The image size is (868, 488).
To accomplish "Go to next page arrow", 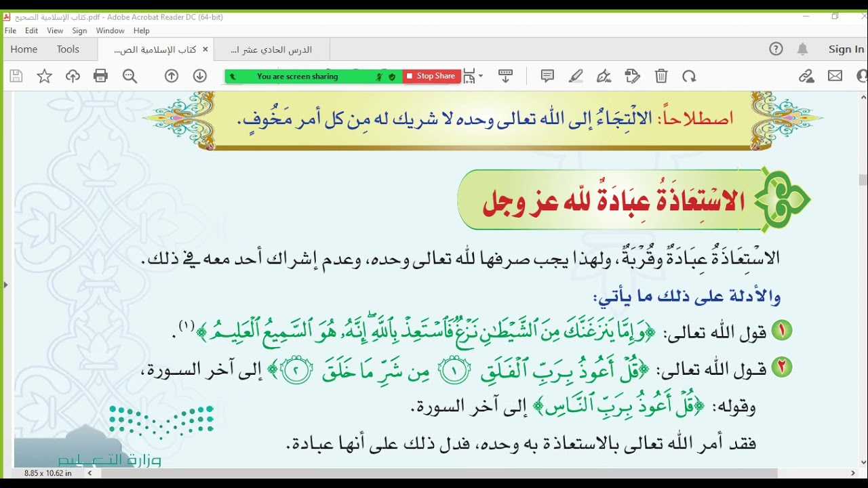I will (x=200, y=77).
